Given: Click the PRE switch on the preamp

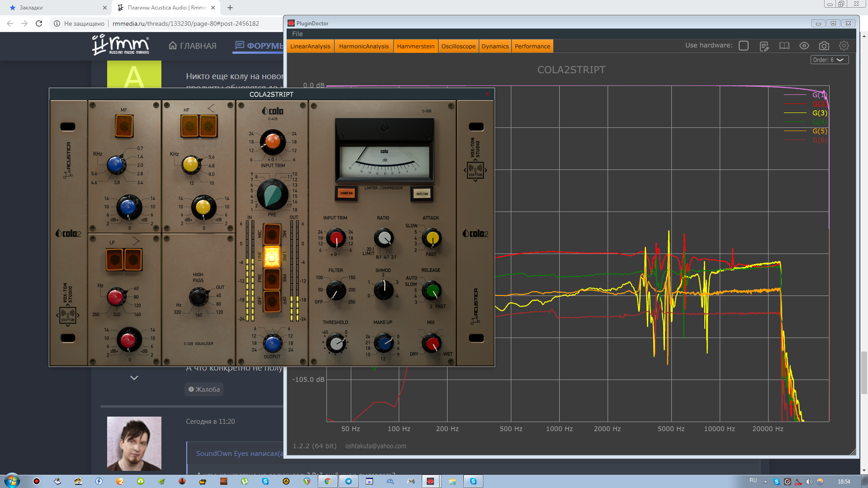Looking at the screenshot, I should 272,278.
